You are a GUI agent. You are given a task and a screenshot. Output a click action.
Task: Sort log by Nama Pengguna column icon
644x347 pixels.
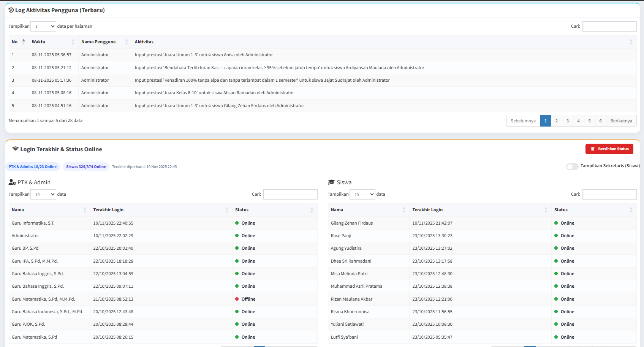(x=127, y=42)
